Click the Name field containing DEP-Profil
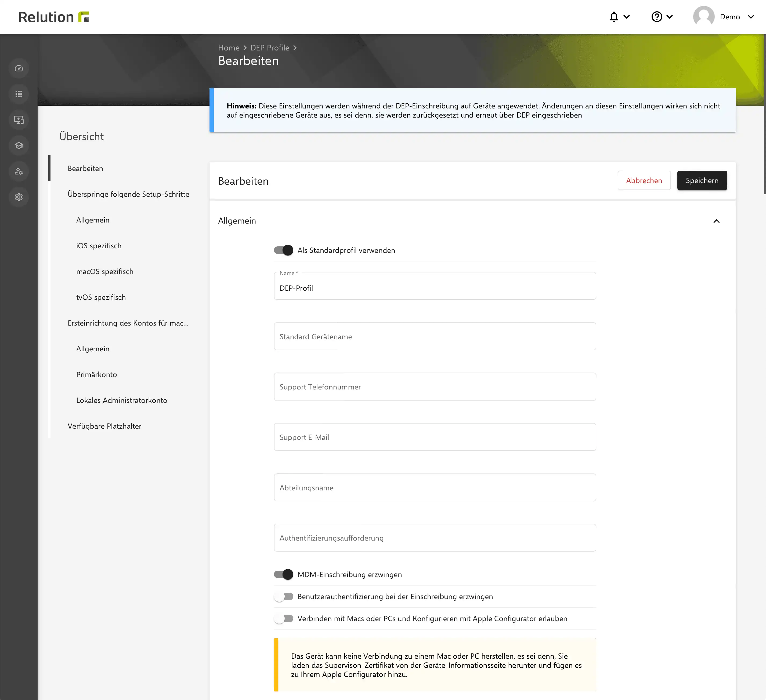Viewport: 766px width, 700px height. [435, 286]
